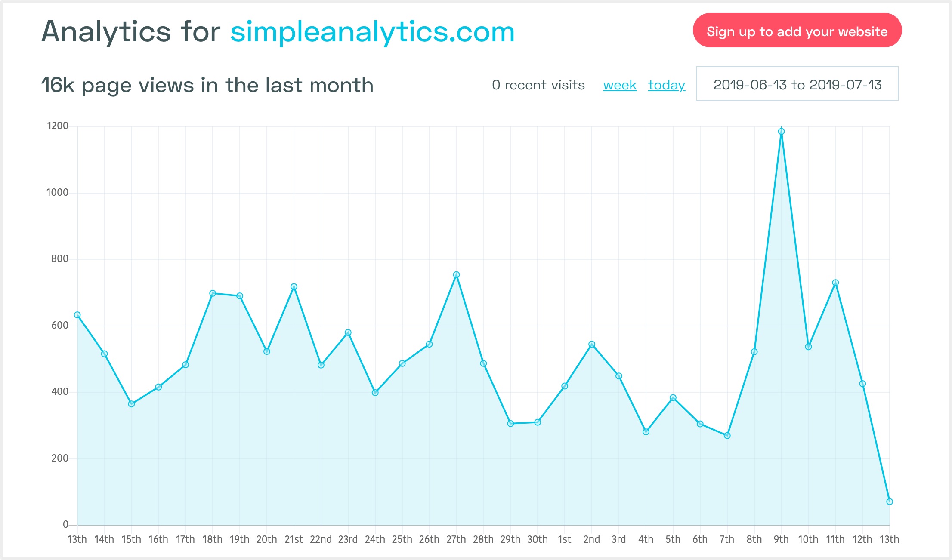Click the peak data point on the 9th
The width and height of the screenshot is (952, 560).
[x=781, y=132]
